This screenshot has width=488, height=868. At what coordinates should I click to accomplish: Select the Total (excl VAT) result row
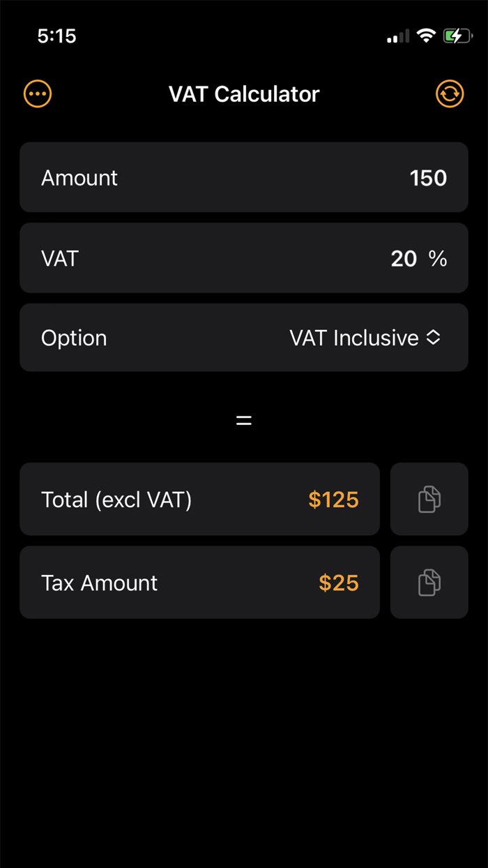pyautogui.click(x=200, y=499)
